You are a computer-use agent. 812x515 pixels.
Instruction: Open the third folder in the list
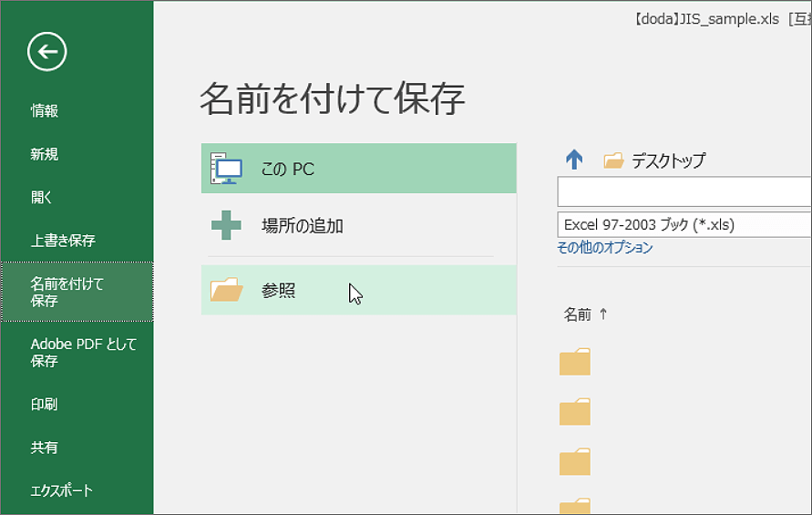coord(575,461)
